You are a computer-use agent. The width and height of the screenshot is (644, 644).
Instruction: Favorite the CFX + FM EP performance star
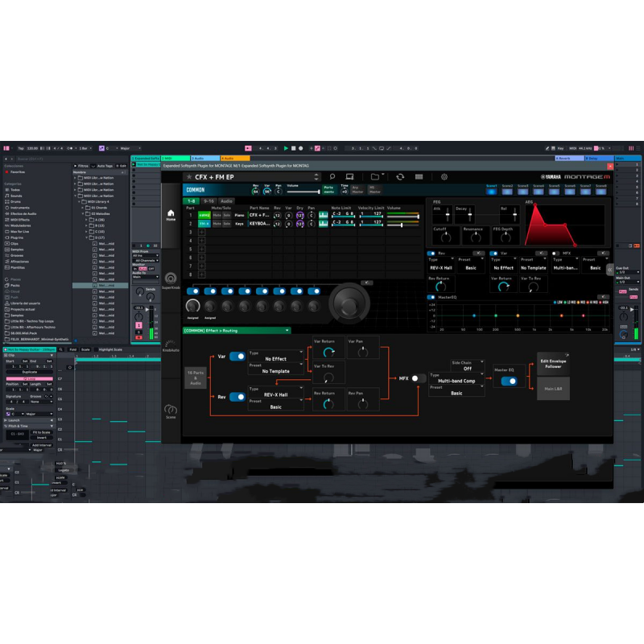[189, 177]
